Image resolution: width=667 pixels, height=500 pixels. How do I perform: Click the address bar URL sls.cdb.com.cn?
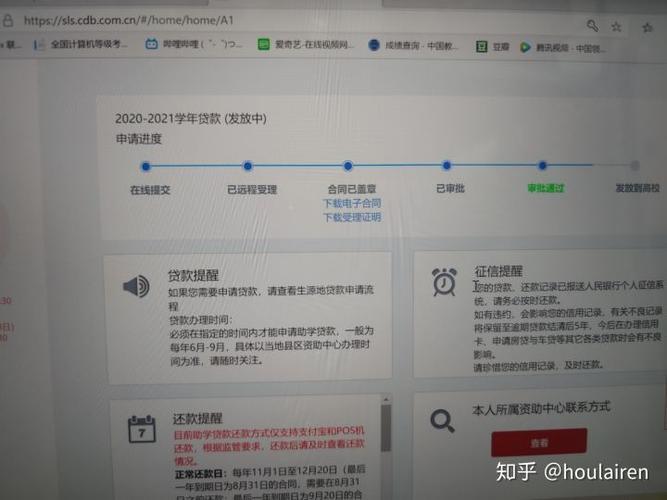[128, 20]
